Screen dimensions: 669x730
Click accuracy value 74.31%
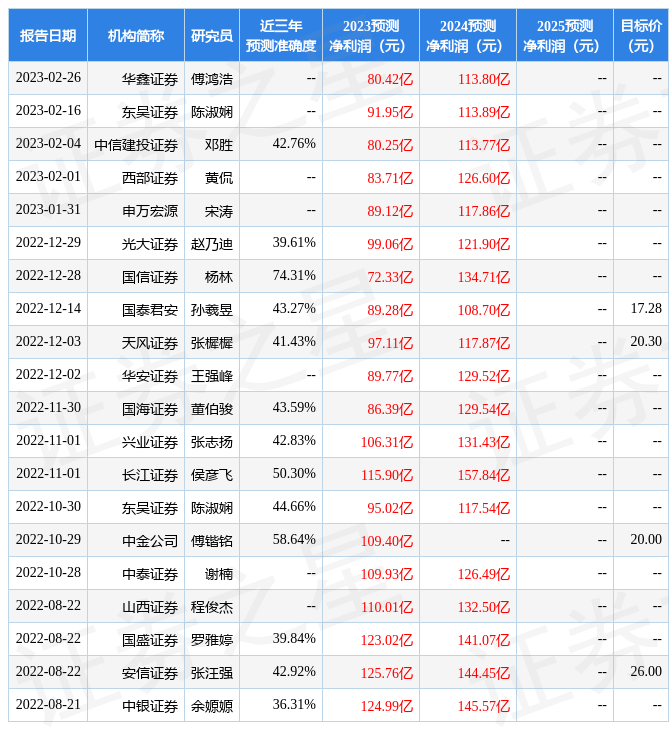(294, 276)
